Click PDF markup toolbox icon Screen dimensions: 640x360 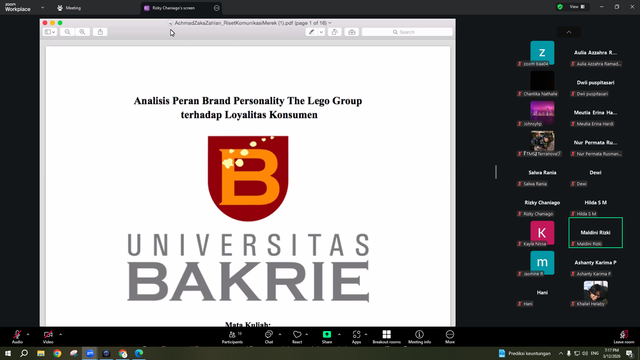coord(351,32)
